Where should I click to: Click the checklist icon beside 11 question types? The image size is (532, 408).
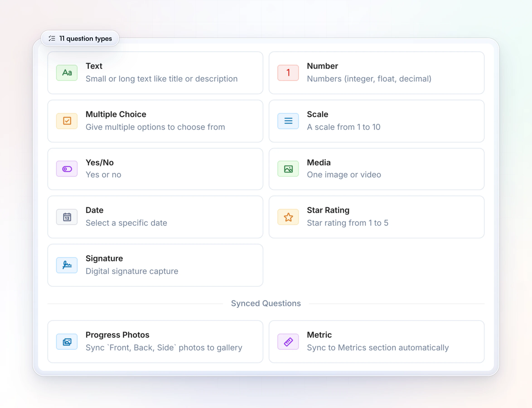52,38
